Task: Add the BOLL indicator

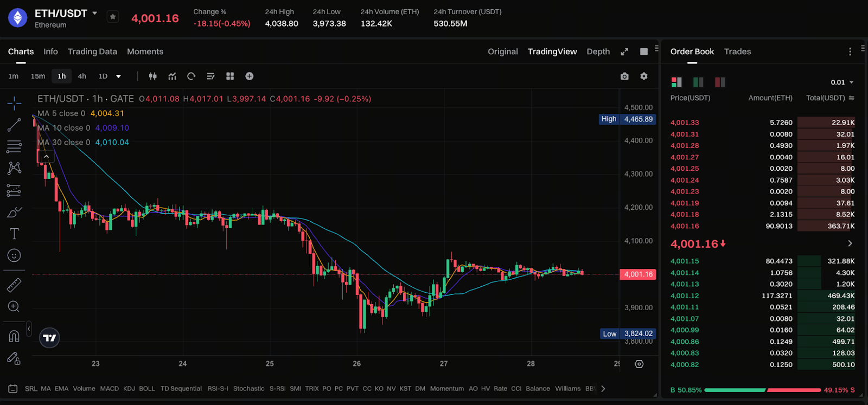Action: 147,389
